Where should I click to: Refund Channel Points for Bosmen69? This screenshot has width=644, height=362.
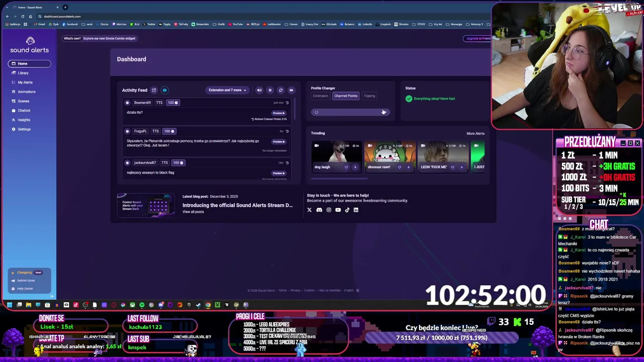pyautogui.click(x=269, y=119)
